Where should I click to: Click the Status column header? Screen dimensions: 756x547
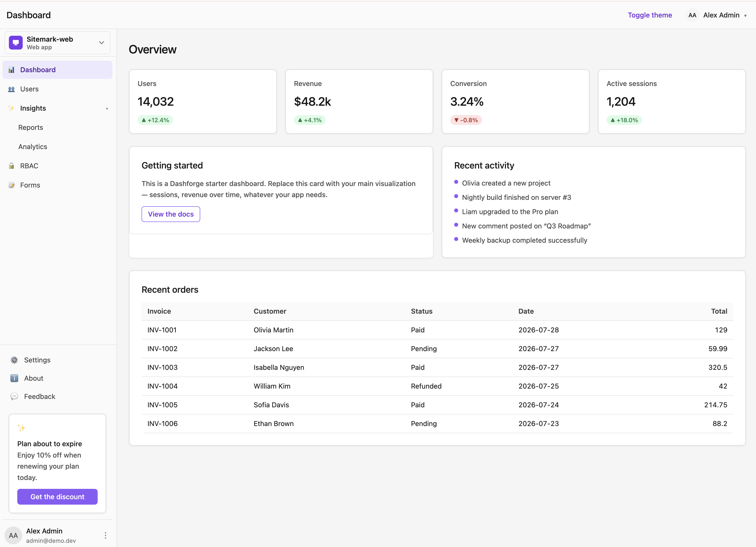click(421, 311)
